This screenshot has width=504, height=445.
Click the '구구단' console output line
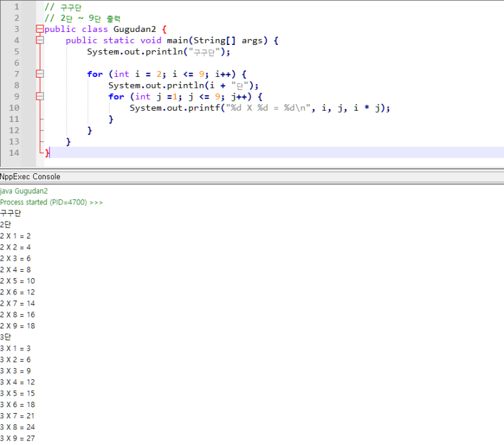click(x=10, y=213)
